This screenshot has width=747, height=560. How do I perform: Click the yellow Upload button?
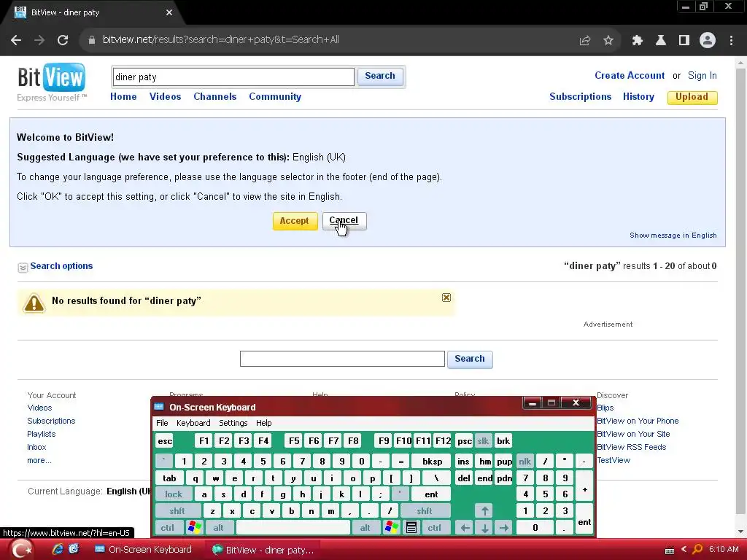point(692,97)
